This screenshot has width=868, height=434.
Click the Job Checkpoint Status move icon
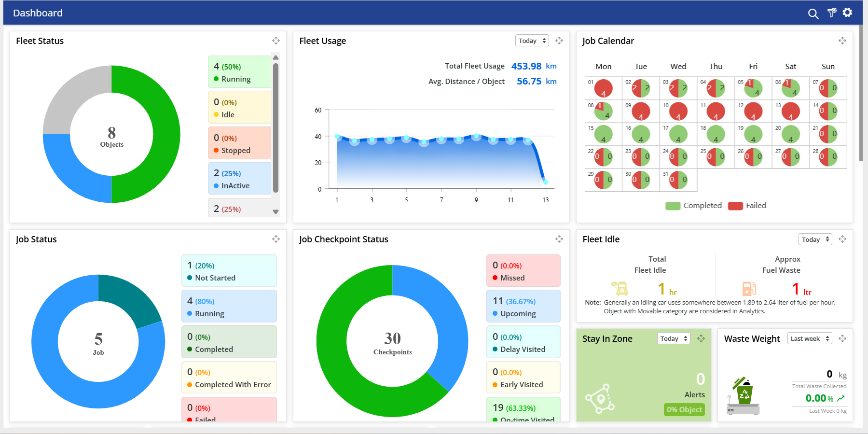(559, 239)
